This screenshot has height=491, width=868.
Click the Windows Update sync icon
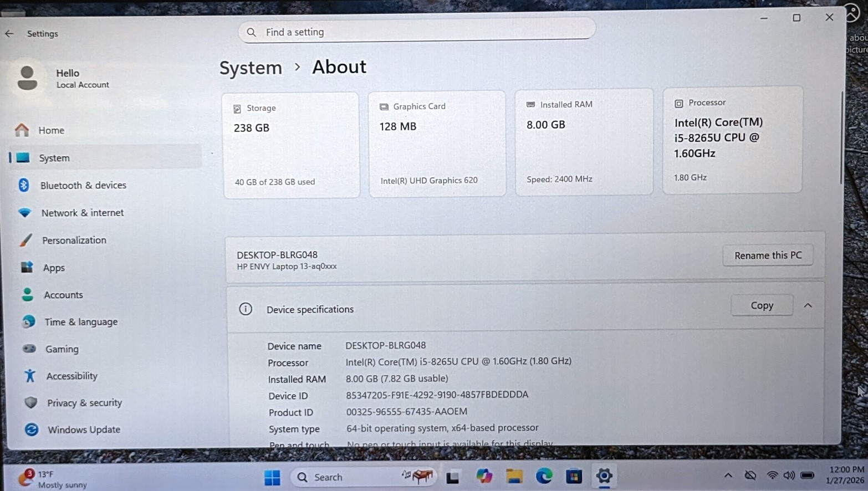[32, 429]
